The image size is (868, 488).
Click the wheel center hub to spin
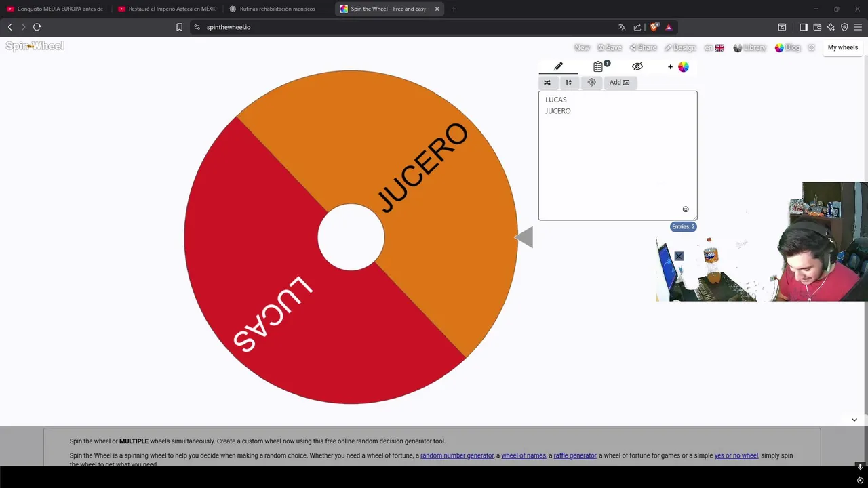351,237
